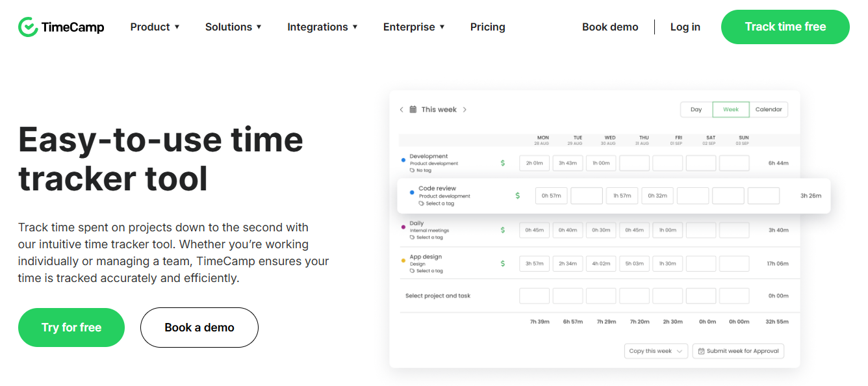868x386 pixels.
Task: Submit week for Approval
Action: 738,351
